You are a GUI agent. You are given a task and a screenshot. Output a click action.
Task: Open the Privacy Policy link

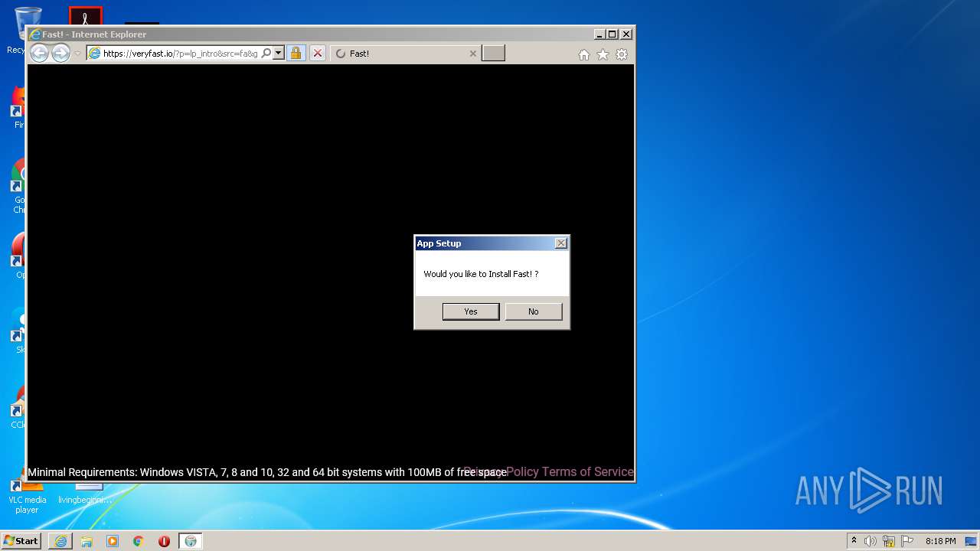coord(501,472)
